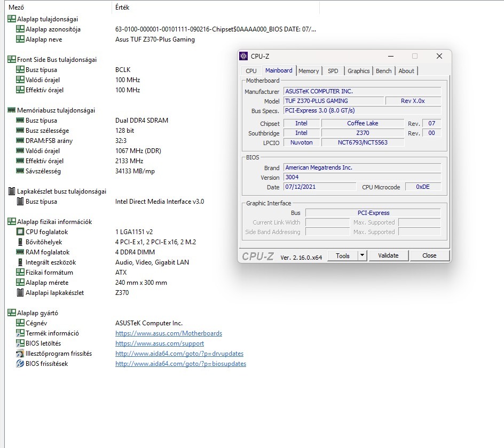Image resolution: width=504 pixels, height=448 pixels.
Task: Click the BIOS Date field 07/12/2021
Action: point(320,187)
